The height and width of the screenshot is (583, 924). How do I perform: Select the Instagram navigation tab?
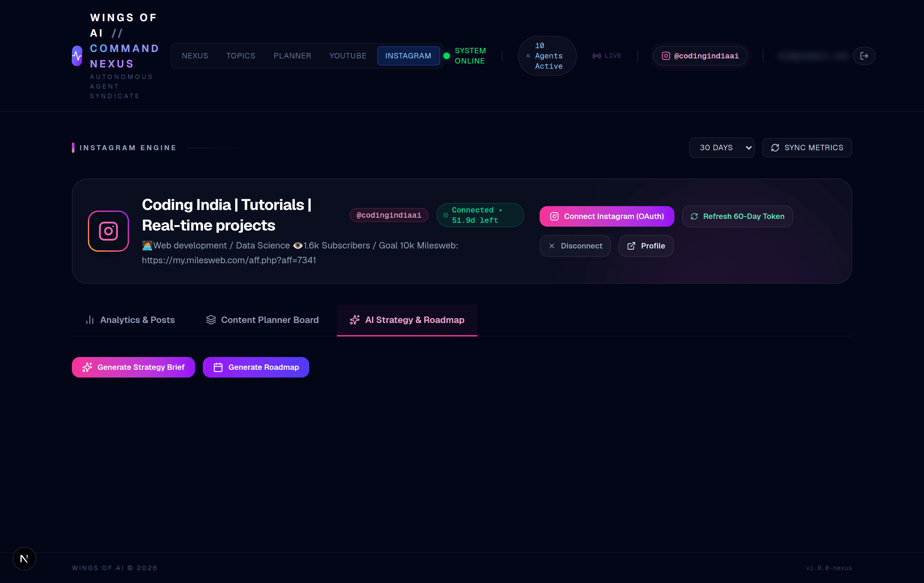[x=408, y=56]
